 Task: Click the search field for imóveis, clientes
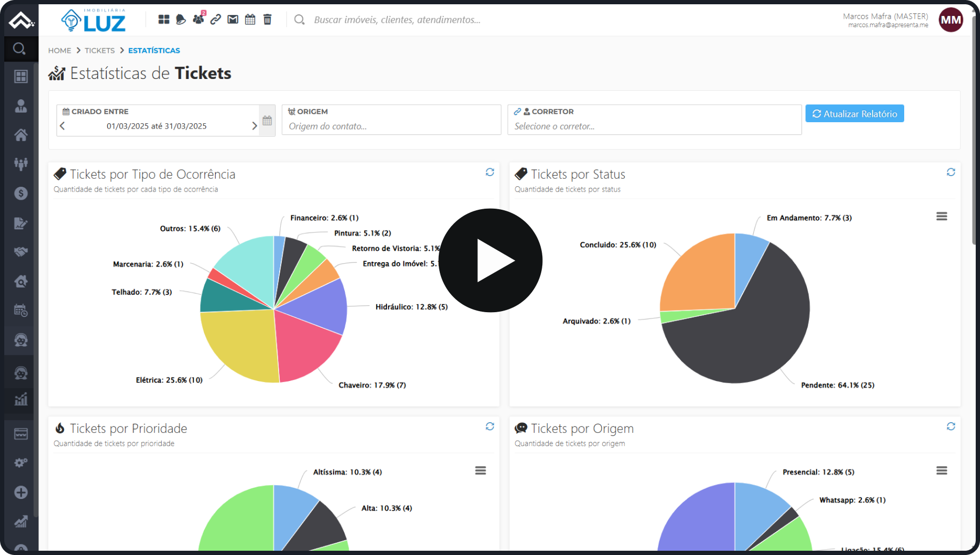pyautogui.click(x=397, y=20)
